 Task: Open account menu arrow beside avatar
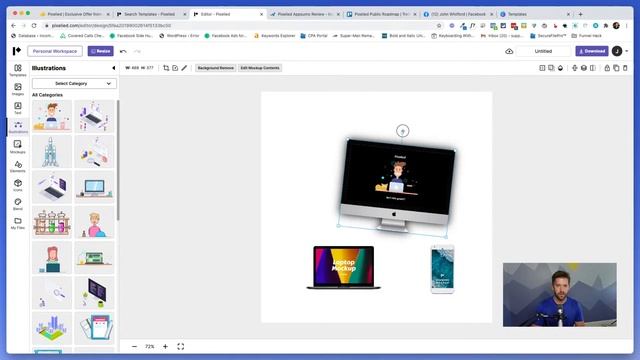(627, 51)
